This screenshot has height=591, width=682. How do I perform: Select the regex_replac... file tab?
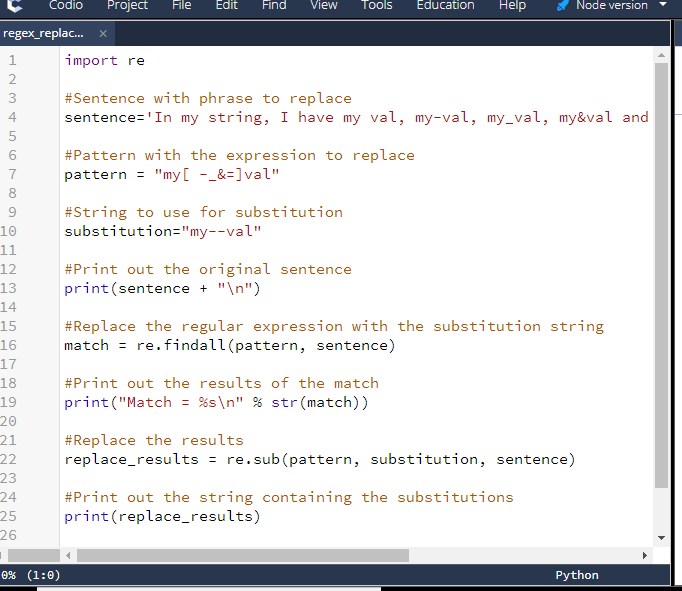[x=43, y=33]
